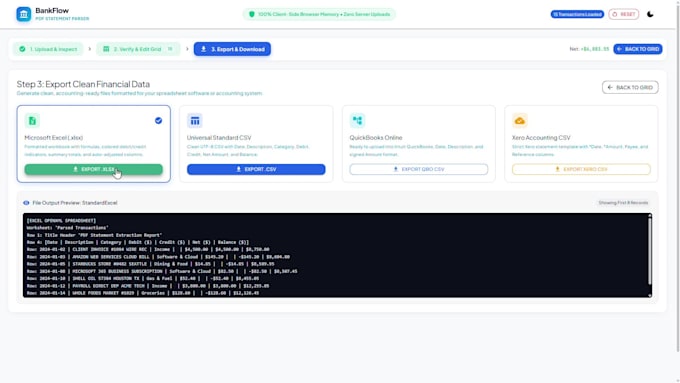Screen dimensions: 680x383
Task: Select step 3 Export & Download tab
Action: click(232, 49)
